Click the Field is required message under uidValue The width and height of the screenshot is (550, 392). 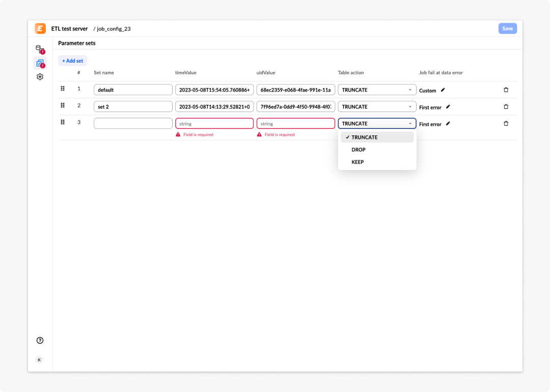click(280, 134)
